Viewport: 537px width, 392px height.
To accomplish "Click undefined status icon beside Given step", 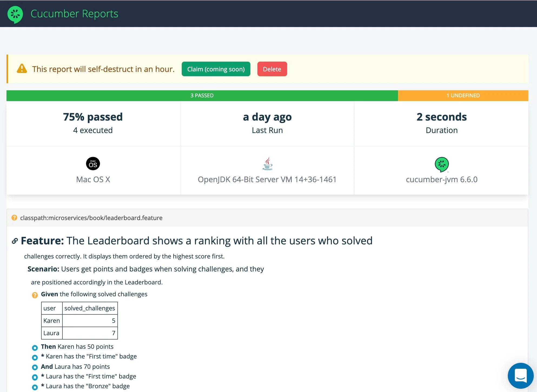I will [x=35, y=295].
